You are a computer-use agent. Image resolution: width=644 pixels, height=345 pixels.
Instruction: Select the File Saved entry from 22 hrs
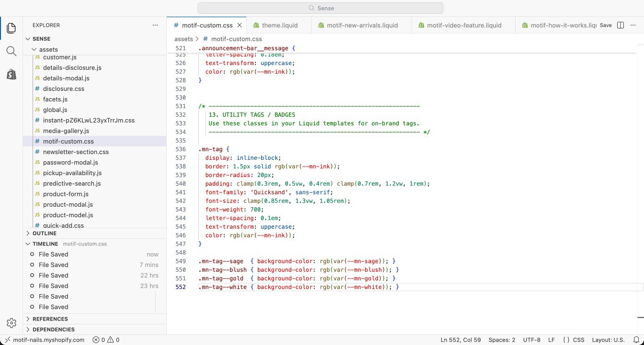coord(94,275)
